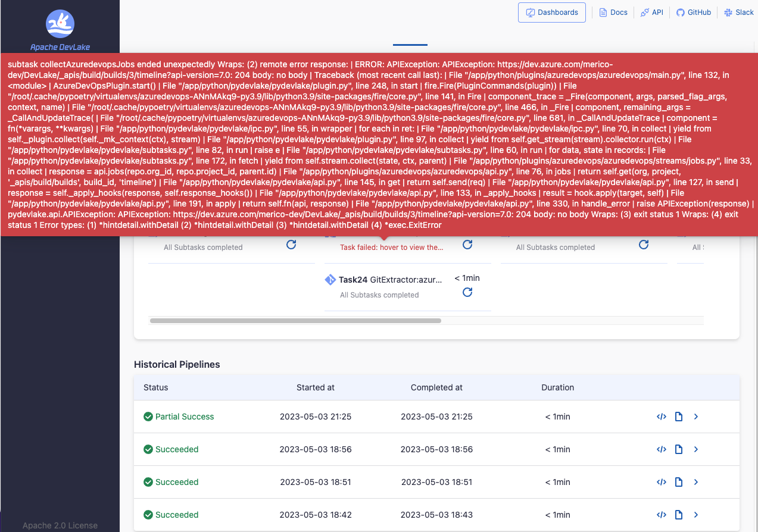Open the API link

pos(652,12)
